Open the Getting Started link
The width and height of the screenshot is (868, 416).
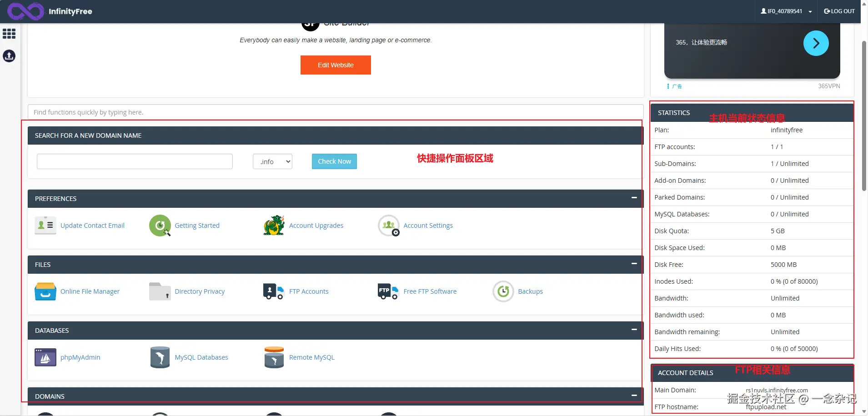[x=197, y=226]
